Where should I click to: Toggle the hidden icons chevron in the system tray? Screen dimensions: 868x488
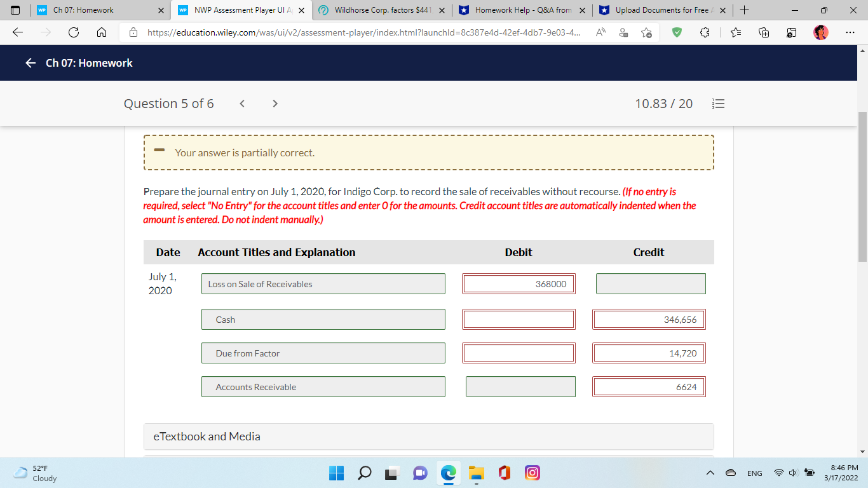(x=710, y=473)
